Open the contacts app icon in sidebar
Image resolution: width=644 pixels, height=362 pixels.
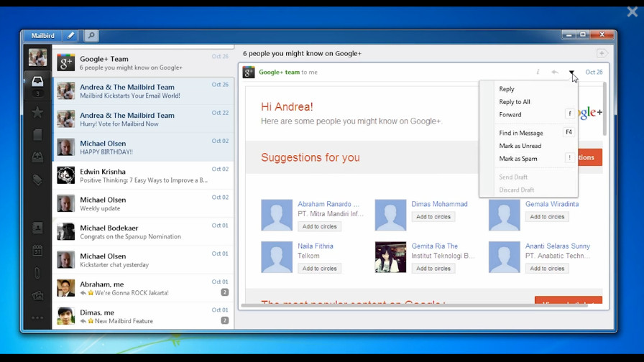pos(37,228)
